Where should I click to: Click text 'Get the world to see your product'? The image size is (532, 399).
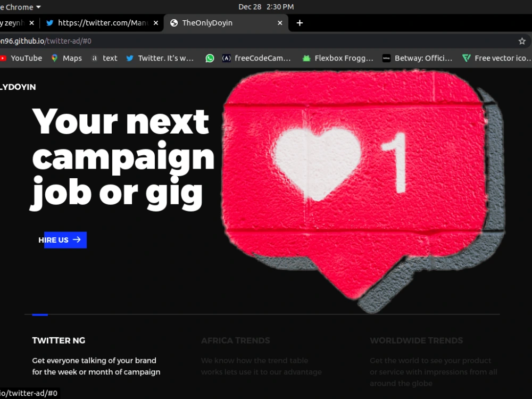point(430,360)
